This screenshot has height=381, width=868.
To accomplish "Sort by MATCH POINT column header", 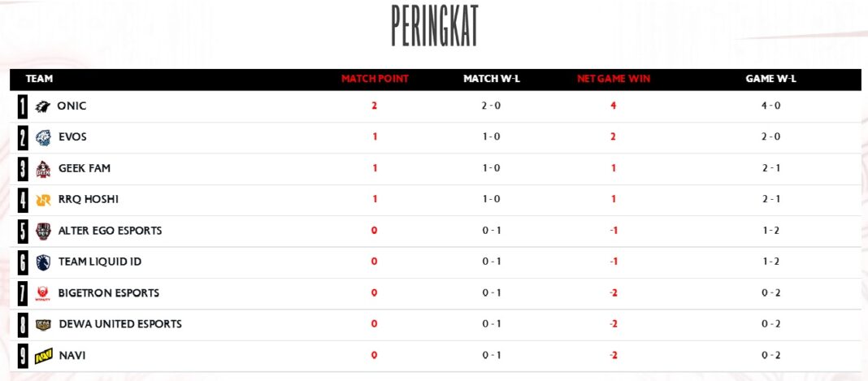I will click(x=375, y=79).
